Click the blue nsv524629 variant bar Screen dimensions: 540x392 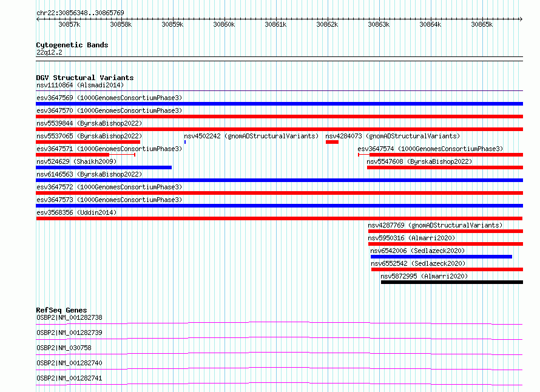(104, 167)
